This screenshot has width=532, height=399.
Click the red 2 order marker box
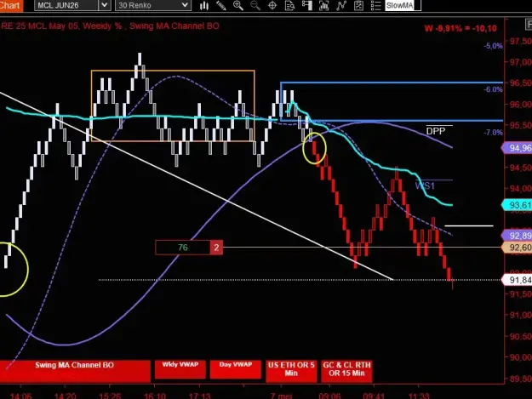[x=216, y=248]
